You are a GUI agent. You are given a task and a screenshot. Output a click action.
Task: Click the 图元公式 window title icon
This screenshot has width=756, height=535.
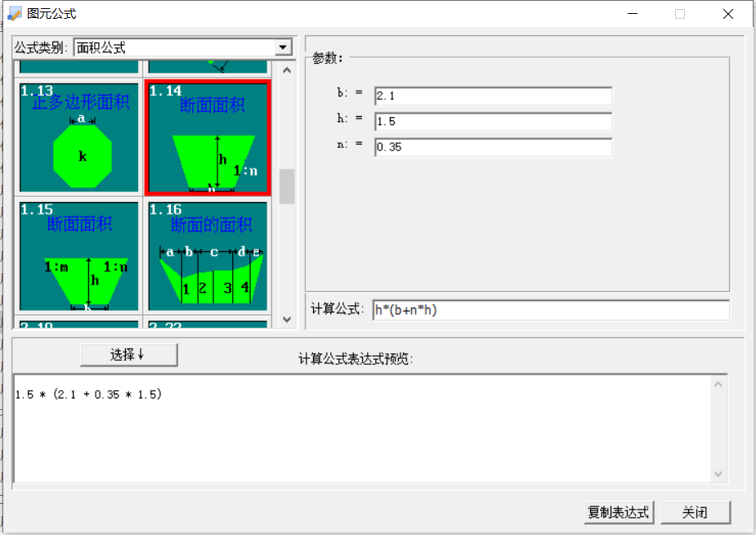[15, 14]
